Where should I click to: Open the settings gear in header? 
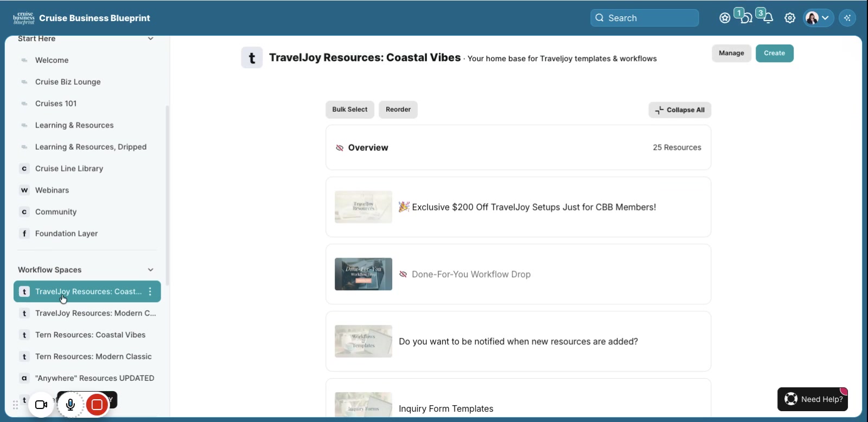tap(790, 18)
